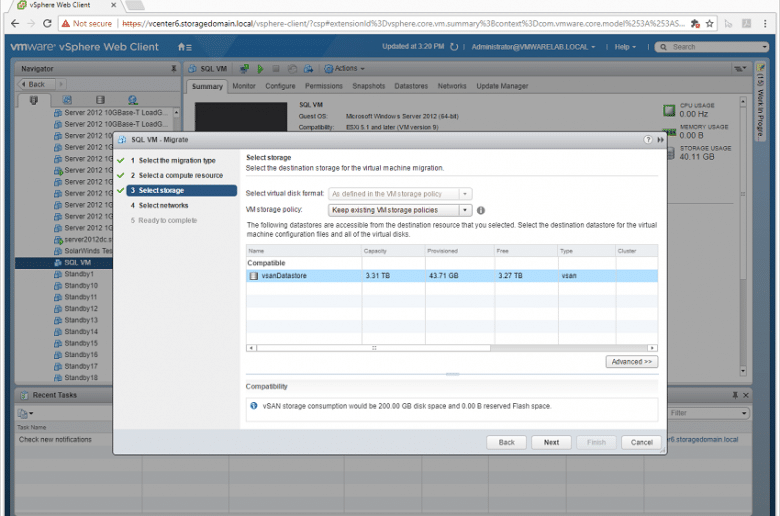Screen dimensions: 780x516
Task: Expand the Search box dropdown arrow
Action: click(765, 47)
